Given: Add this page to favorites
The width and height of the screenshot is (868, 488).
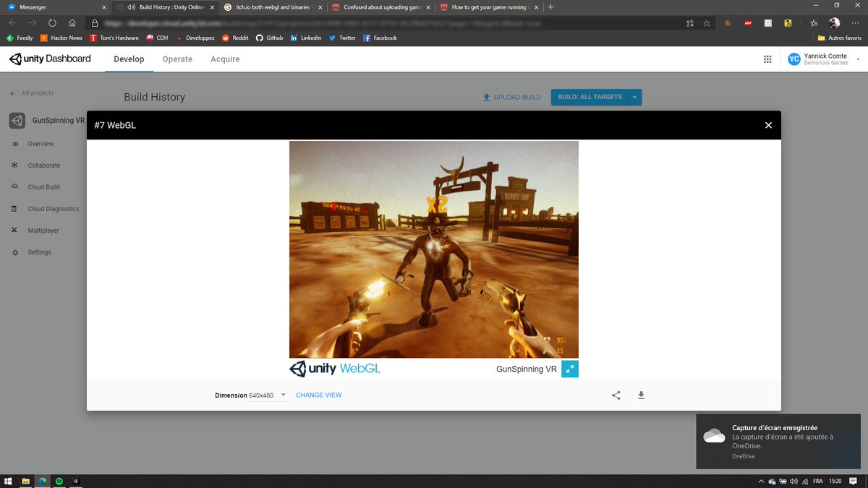Looking at the screenshot, I should pos(707,23).
